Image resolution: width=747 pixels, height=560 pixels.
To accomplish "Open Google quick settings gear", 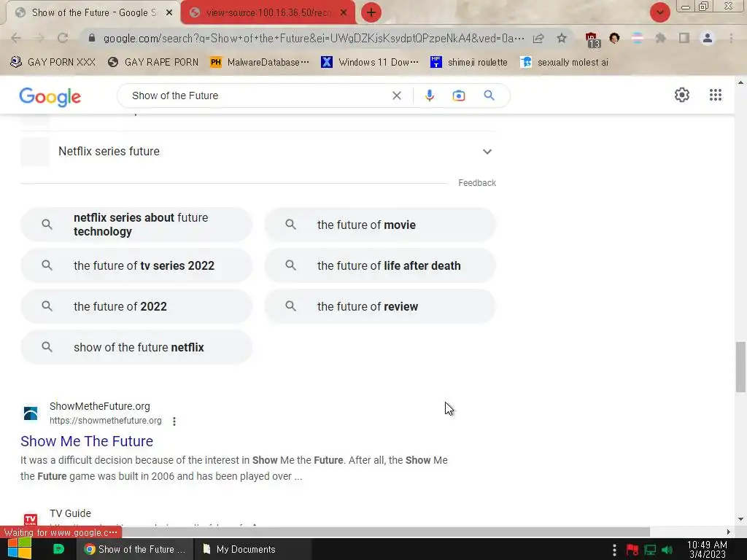I will (x=682, y=95).
